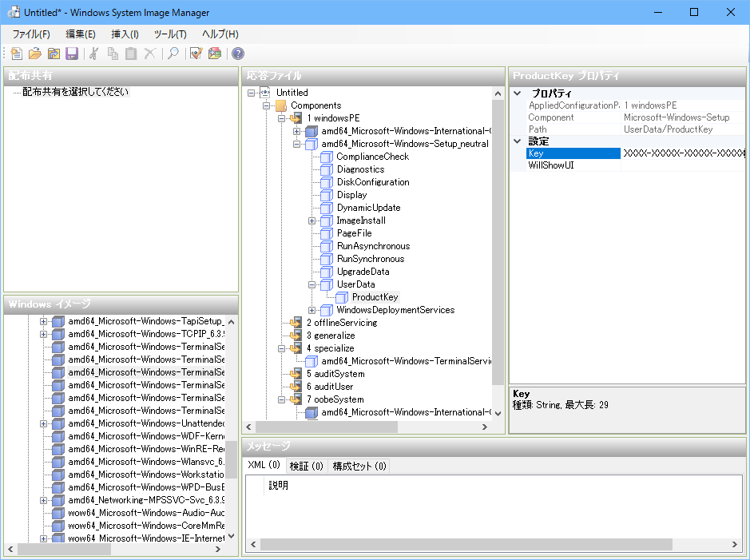Click the Cut scissors icon

(93, 54)
